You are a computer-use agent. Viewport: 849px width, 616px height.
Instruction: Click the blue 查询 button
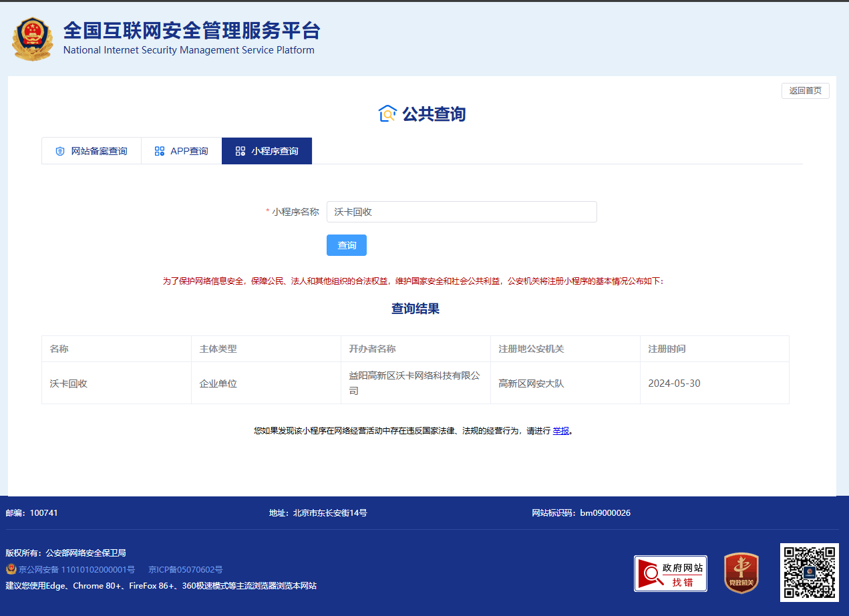click(x=347, y=245)
